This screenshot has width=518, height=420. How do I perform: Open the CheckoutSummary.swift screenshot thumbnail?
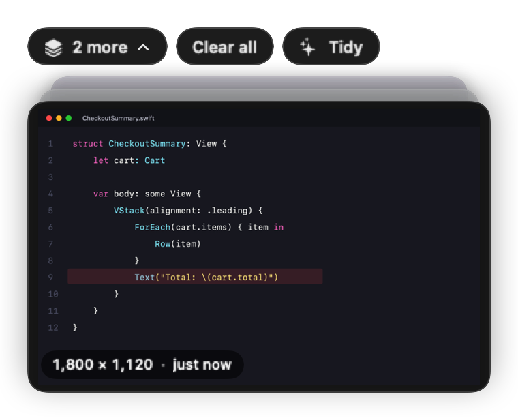[259, 247]
